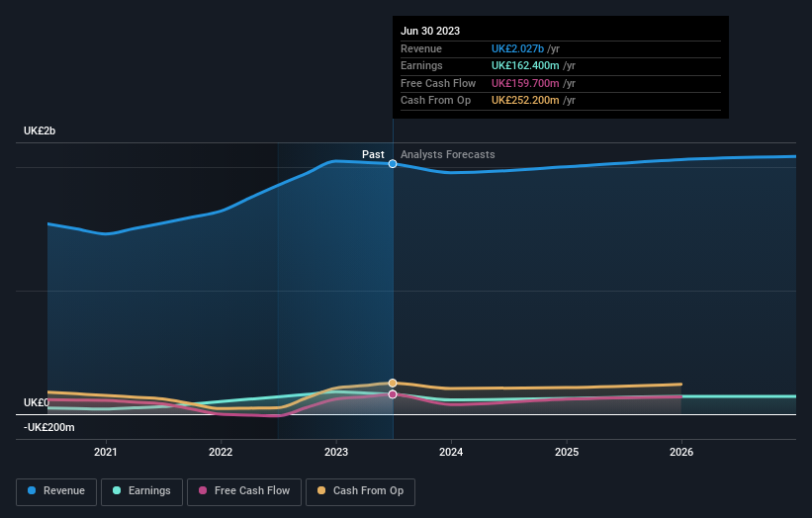Click the orange Cash From Op data point
This screenshot has height=518, width=812.
(393, 383)
